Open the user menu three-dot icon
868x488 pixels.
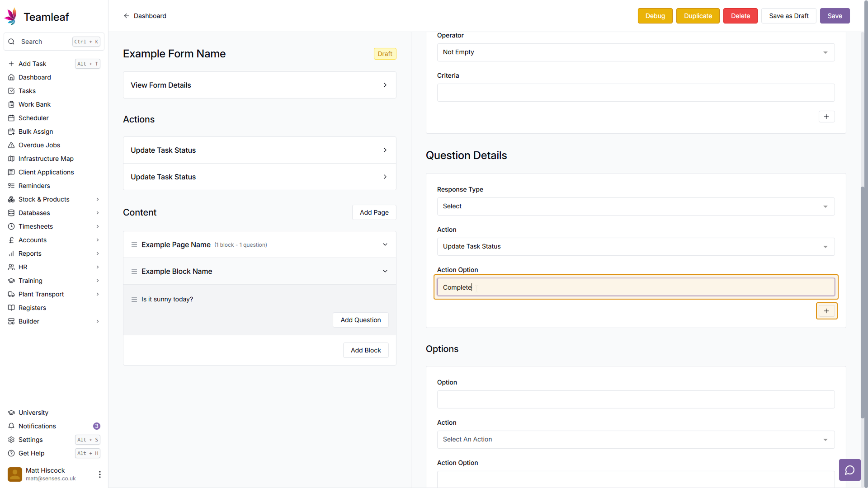pyautogui.click(x=99, y=474)
